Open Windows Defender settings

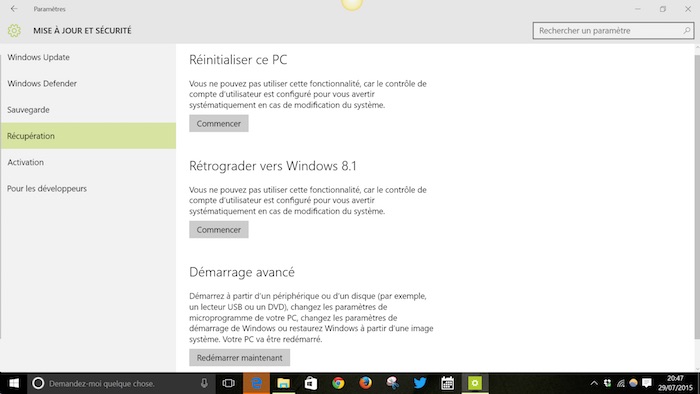(x=42, y=83)
